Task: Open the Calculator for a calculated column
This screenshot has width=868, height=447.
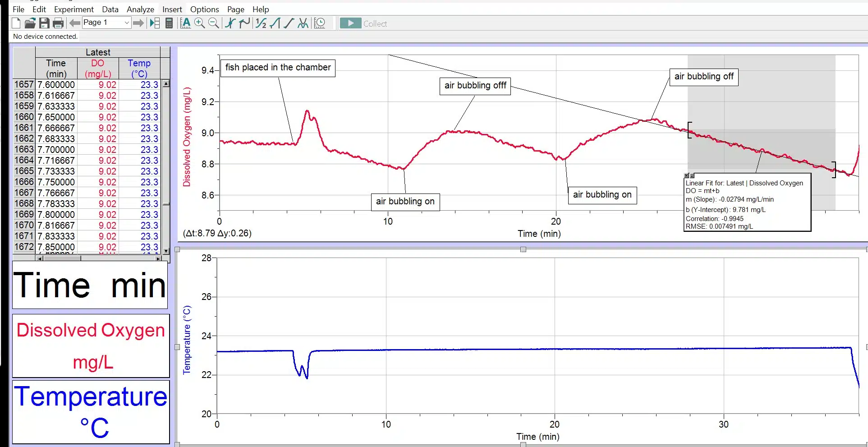Action: pos(169,23)
